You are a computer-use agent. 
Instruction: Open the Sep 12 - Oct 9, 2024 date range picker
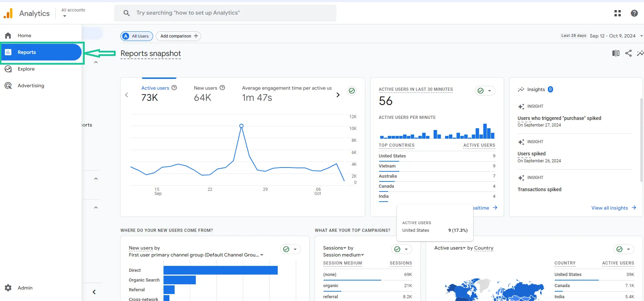click(616, 36)
